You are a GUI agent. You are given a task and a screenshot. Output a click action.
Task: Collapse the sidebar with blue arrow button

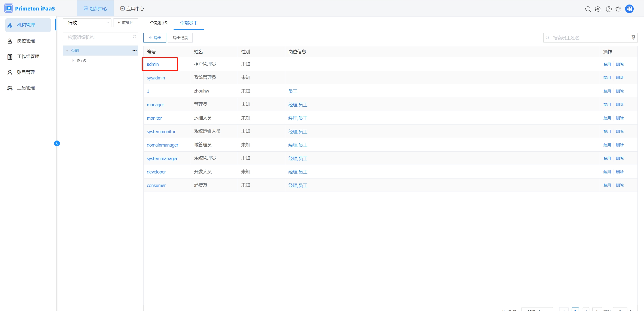[57, 143]
